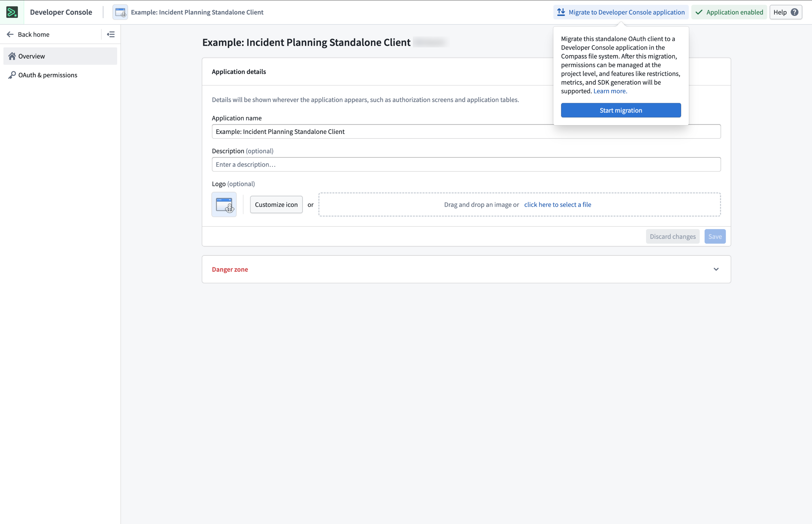Image resolution: width=812 pixels, height=524 pixels.
Task: Click the OAuth key icon in the sidebar
Action: (x=12, y=75)
